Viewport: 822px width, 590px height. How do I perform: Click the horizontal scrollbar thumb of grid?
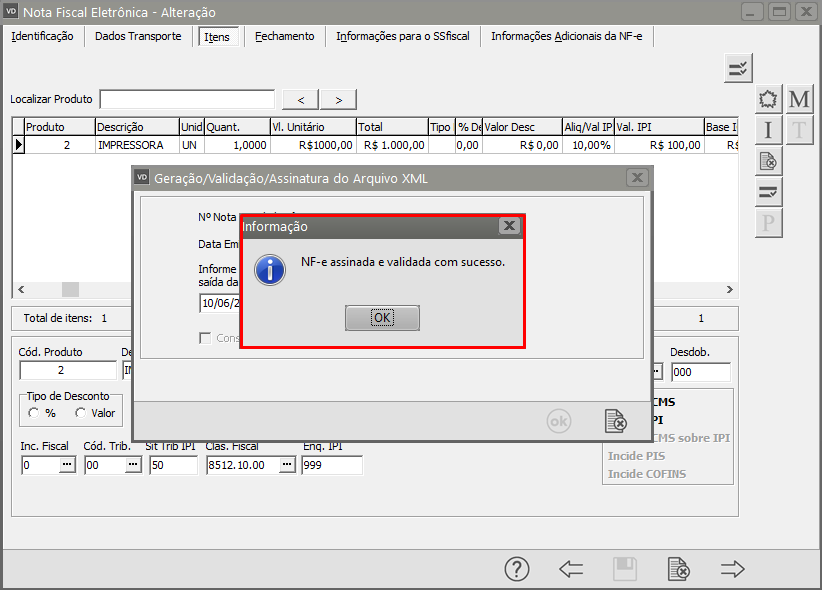pos(70,289)
